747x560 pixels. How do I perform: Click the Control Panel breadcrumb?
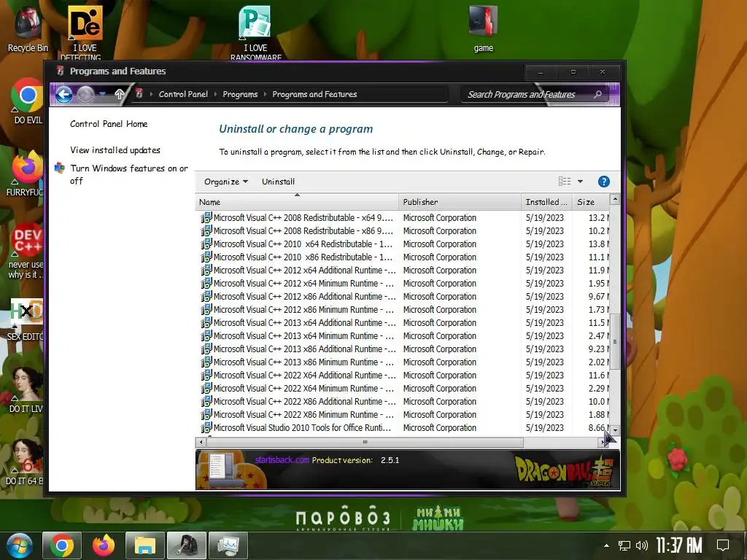point(183,94)
